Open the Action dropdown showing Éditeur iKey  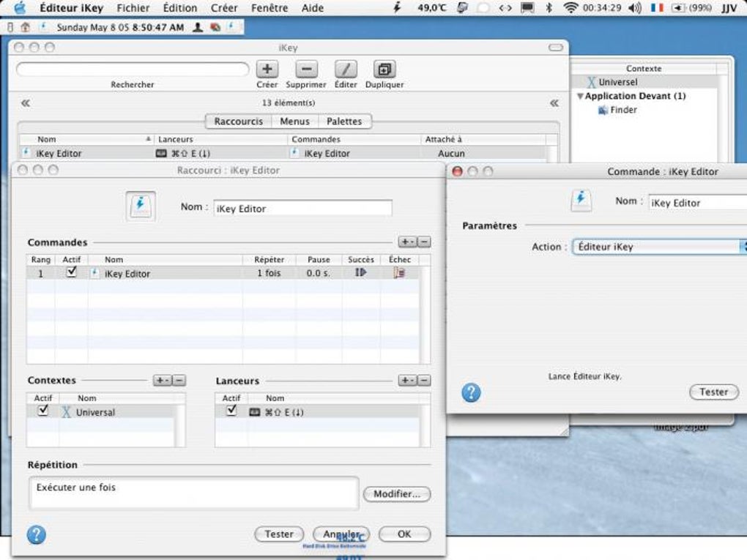pyautogui.click(x=659, y=247)
